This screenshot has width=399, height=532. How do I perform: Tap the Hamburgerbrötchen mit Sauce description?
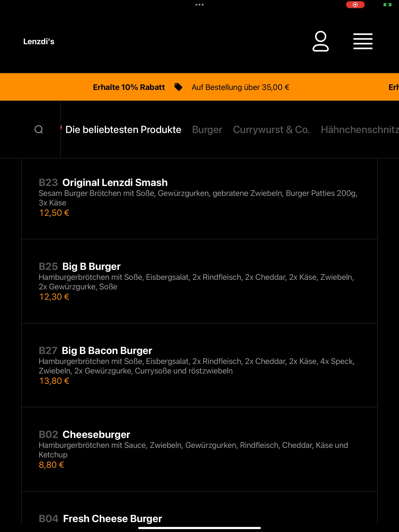pos(193,450)
